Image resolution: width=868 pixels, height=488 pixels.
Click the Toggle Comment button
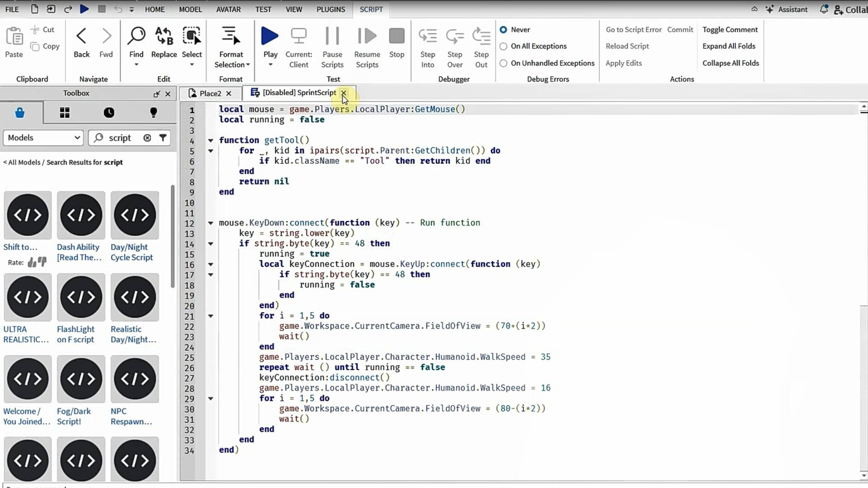coord(730,29)
